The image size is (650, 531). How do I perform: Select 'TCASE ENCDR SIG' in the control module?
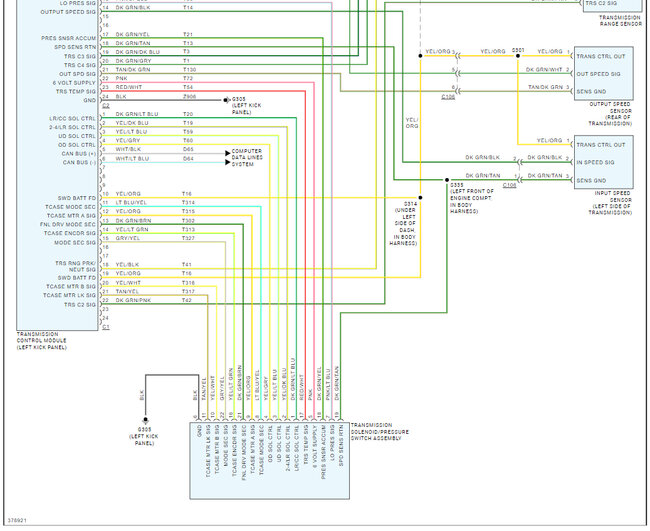coord(70,233)
